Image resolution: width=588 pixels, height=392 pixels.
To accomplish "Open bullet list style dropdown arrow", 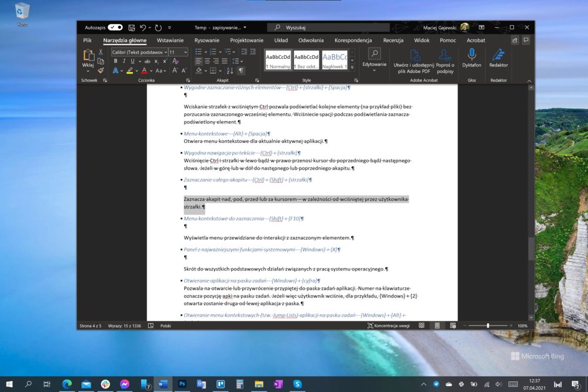I will (x=205, y=52).
